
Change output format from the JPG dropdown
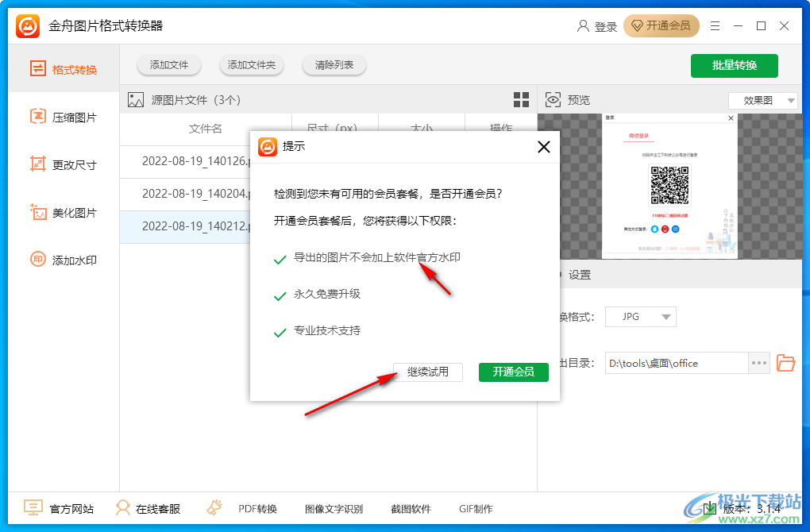(640, 316)
